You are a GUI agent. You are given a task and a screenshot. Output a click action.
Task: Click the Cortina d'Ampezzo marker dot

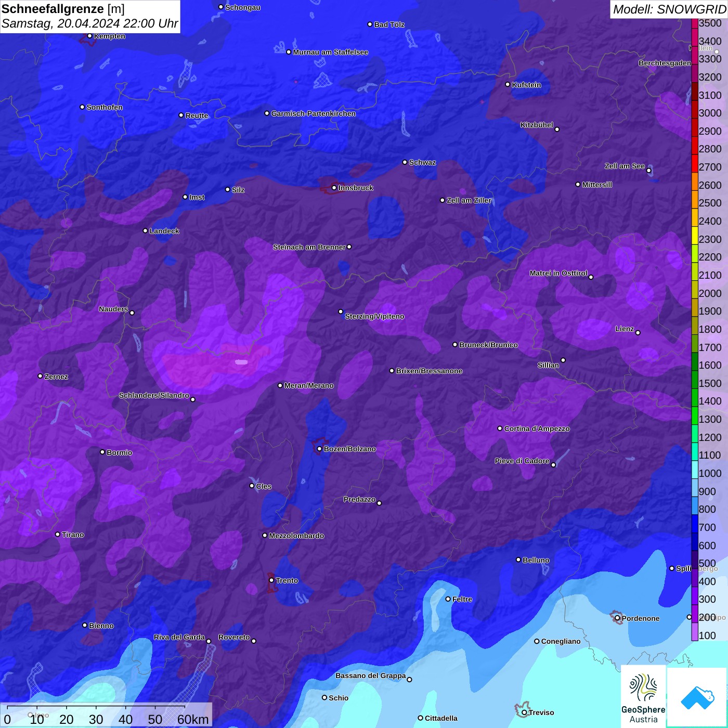click(x=500, y=428)
